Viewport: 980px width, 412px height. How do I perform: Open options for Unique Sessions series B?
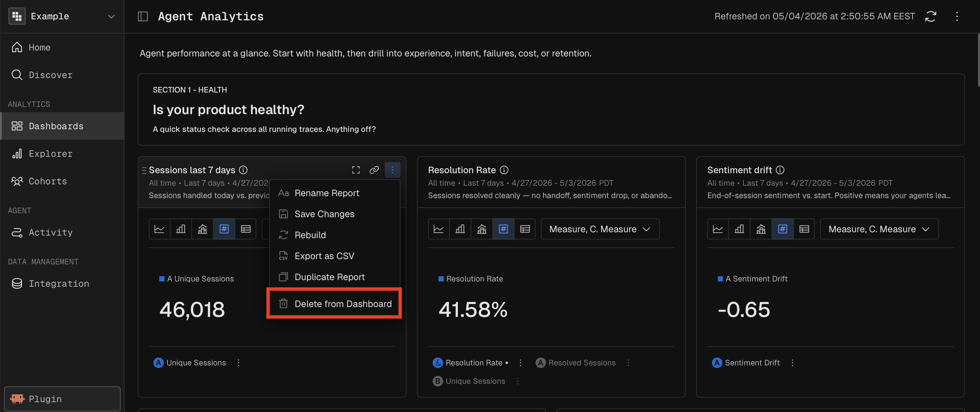click(x=518, y=381)
